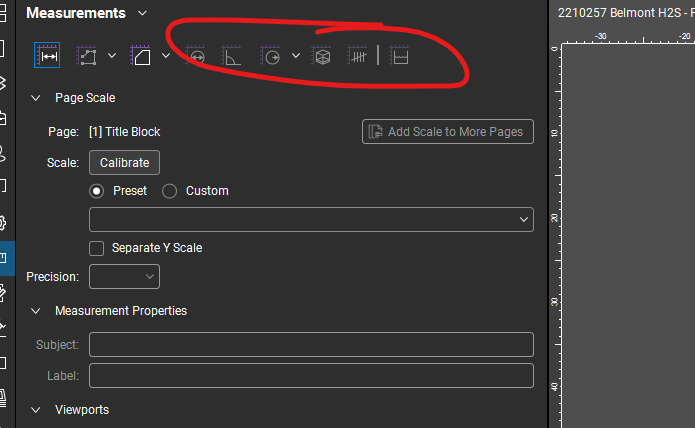The image size is (695, 428).
Task: Select the Preset scale radio button
Action: (x=97, y=191)
